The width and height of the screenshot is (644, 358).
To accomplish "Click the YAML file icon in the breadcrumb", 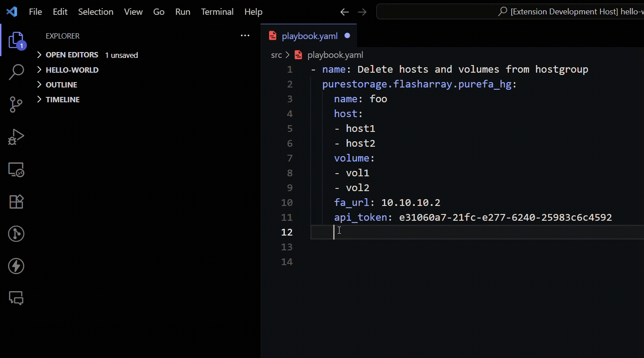I will [298, 55].
